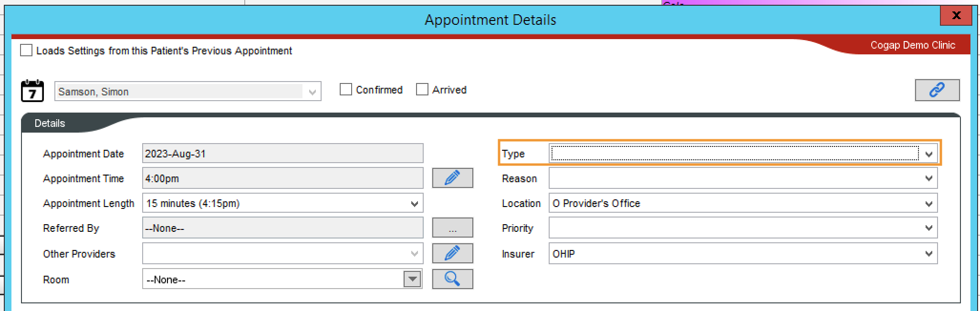This screenshot has height=311, width=980.
Task: Check Loads Settings from Previous Appointment
Action: tap(26, 50)
